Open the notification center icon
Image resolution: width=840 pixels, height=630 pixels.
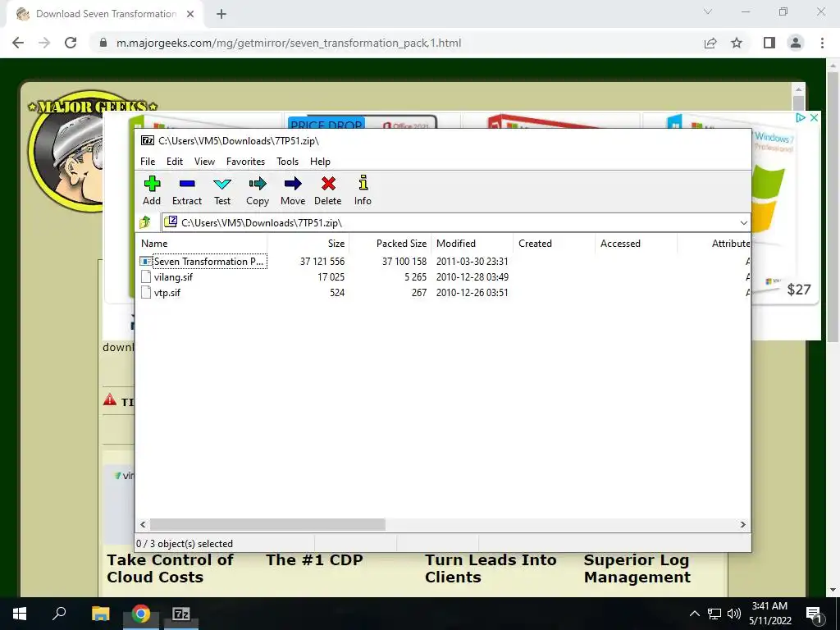(814, 614)
